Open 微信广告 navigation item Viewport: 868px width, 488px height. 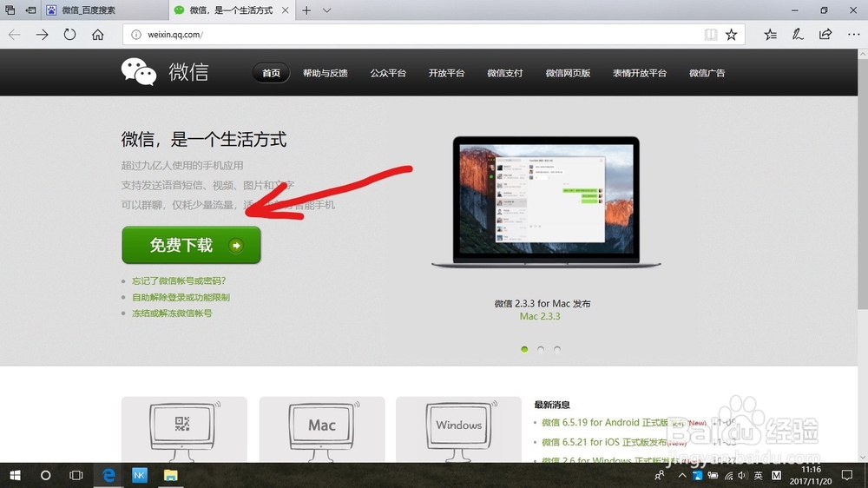(x=707, y=73)
